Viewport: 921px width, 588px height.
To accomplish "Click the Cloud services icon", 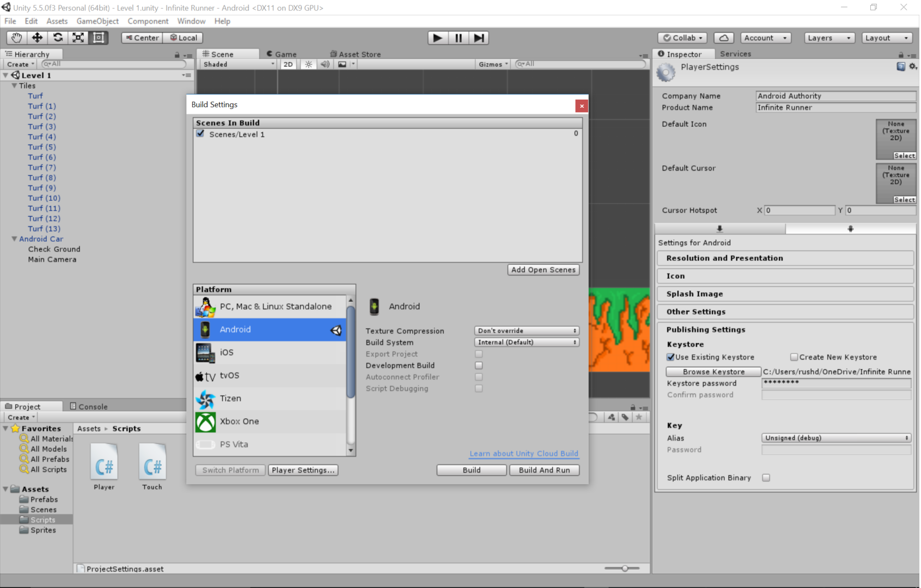I will tap(724, 38).
